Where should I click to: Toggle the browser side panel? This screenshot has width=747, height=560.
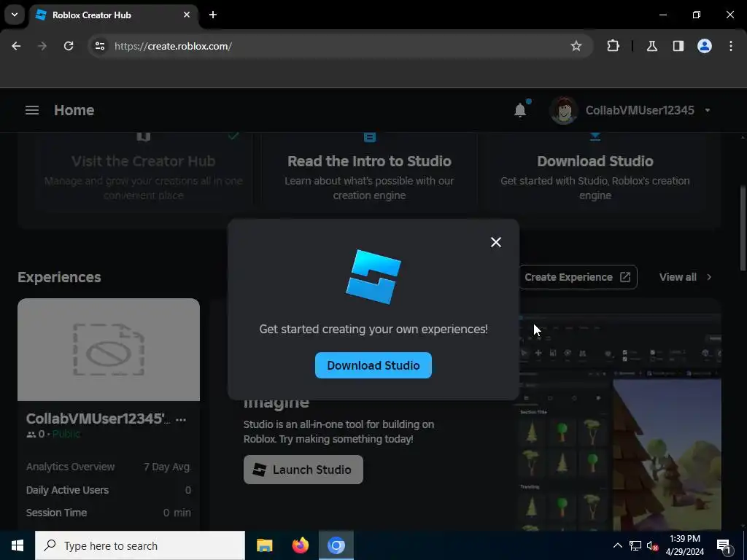click(x=678, y=46)
